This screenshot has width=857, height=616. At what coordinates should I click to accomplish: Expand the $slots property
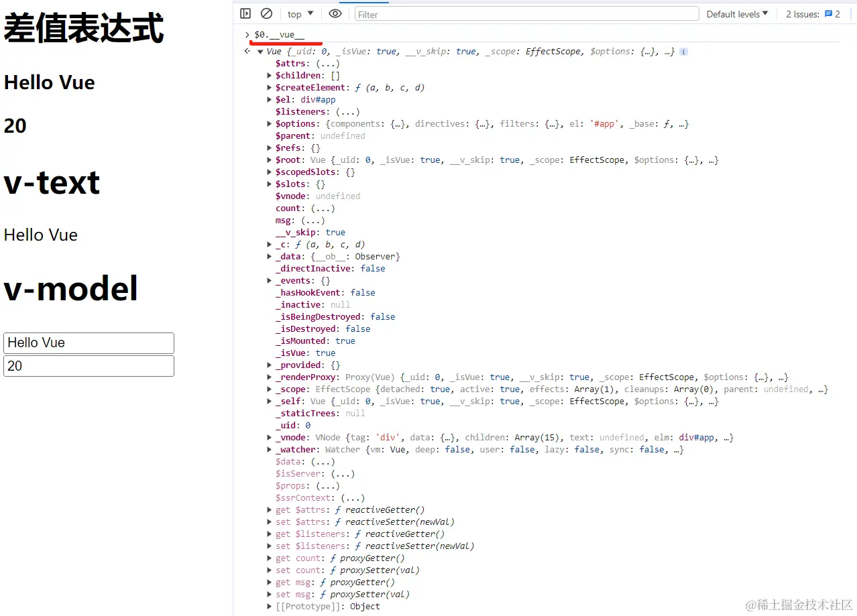coord(270,184)
